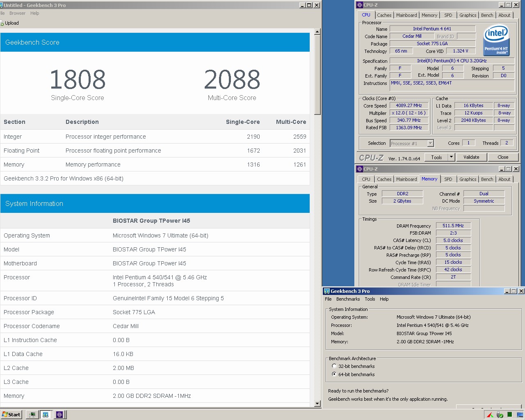Screen dimensions: 525x420
Task: Click the Upload icon in Geekbench results window
Action: coord(2,23)
